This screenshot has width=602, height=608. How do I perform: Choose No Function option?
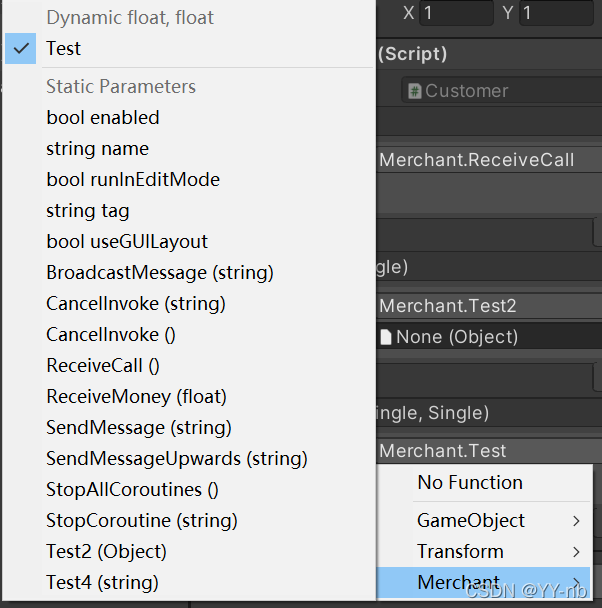tap(470, 482)
